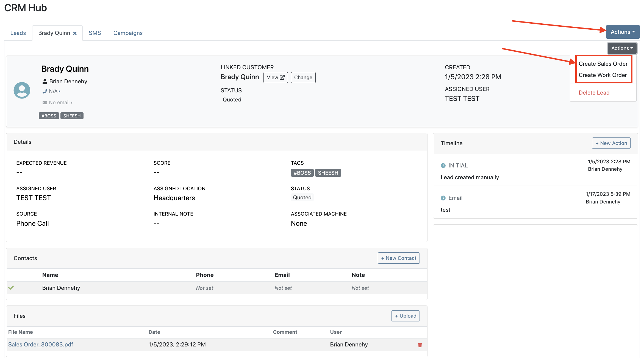Click View linked customer button
Viewport: 644px width, 358px height.
click(x=276, y=78)
